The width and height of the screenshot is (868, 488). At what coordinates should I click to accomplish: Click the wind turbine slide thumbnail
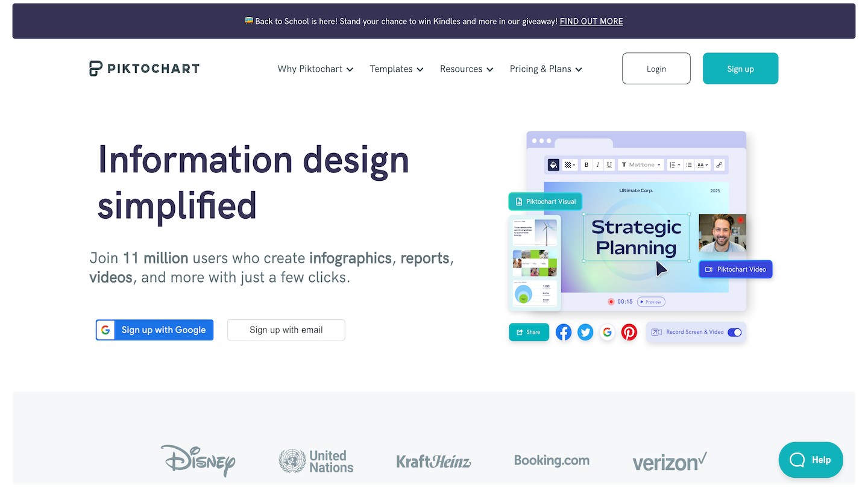pos(535,233)
